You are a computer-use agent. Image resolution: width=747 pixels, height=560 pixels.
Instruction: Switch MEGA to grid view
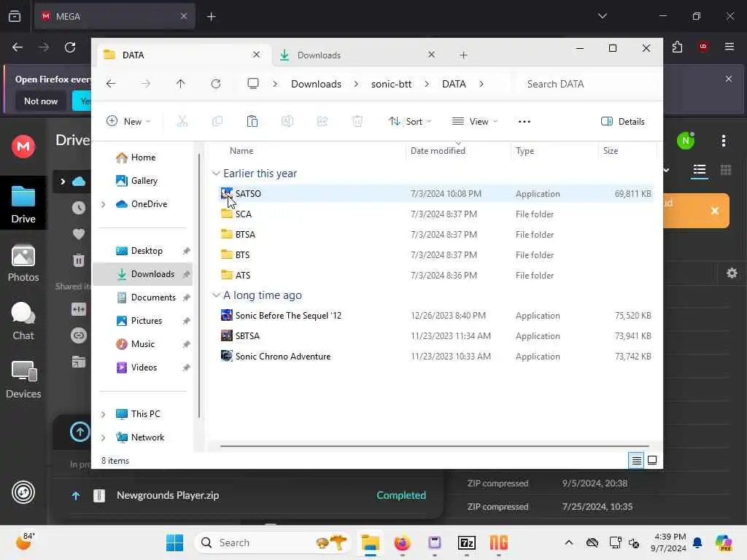point(726,169)
